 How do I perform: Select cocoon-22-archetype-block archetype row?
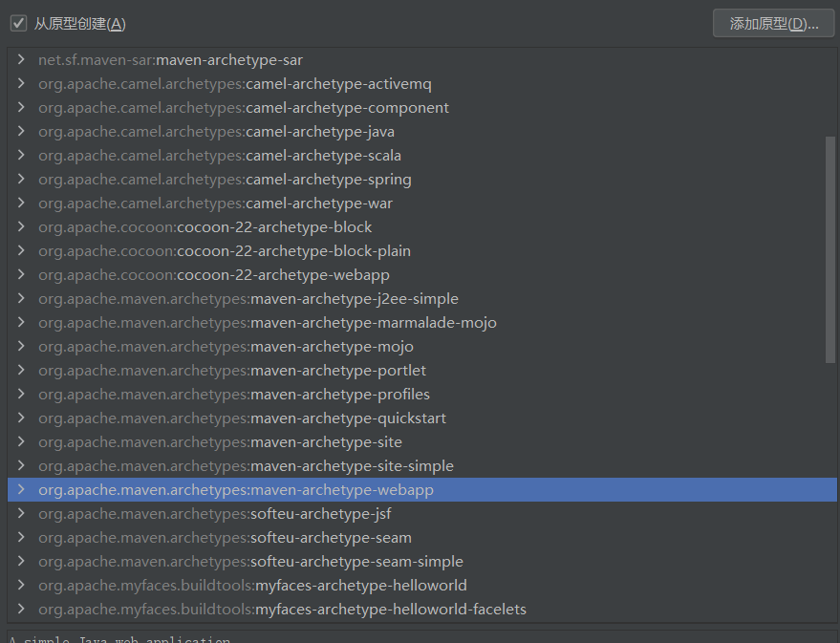click(x=422, y=227)
